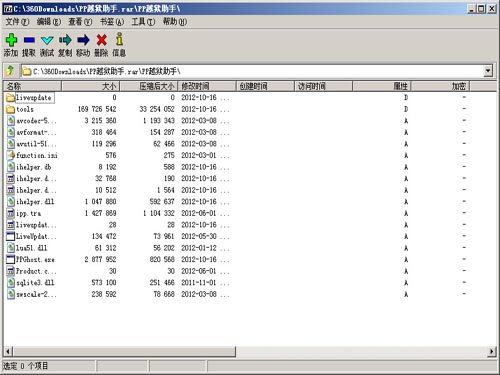Click the red Delete (删除) X icon
500x375 pixels.
pos(101,40)
